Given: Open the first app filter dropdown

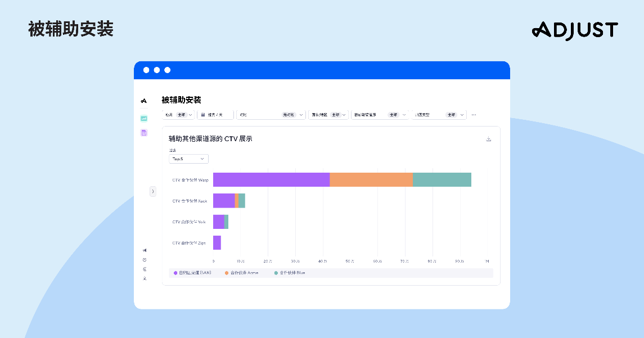Looking at the screenshot, I should pos(178,115).
